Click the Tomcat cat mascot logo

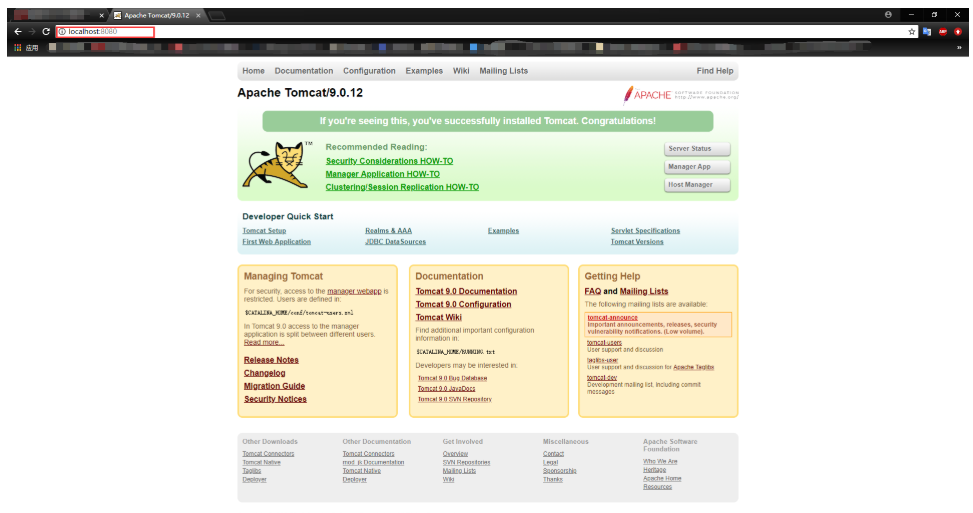pyautogui.click(x=277, y=164)
